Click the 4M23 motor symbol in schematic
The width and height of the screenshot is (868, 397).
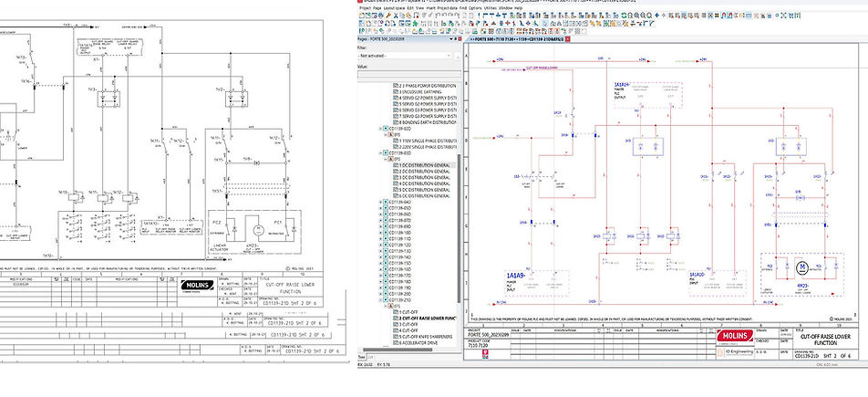point(801,267)
